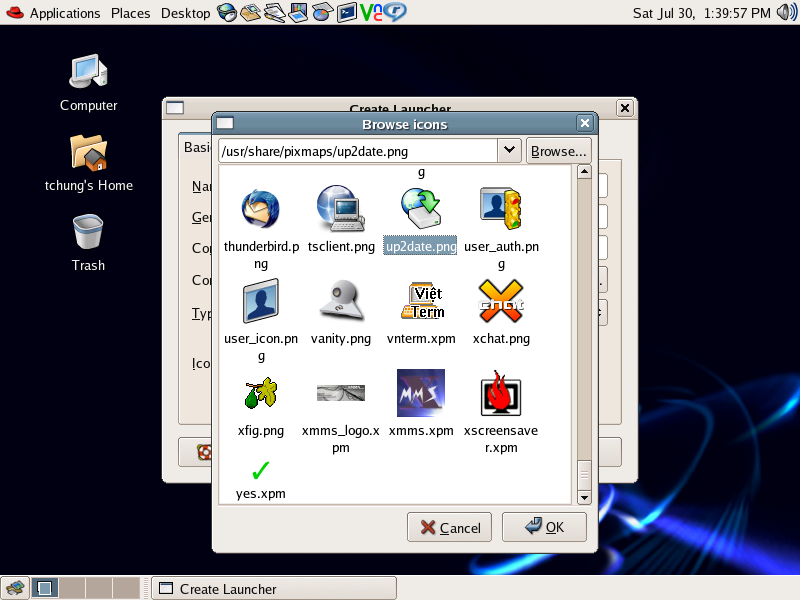The width and height of the screenshot is (800, 600).
Task: Switch to the fourth workspace
Action: pyautogui.click(x=126, y=588)
